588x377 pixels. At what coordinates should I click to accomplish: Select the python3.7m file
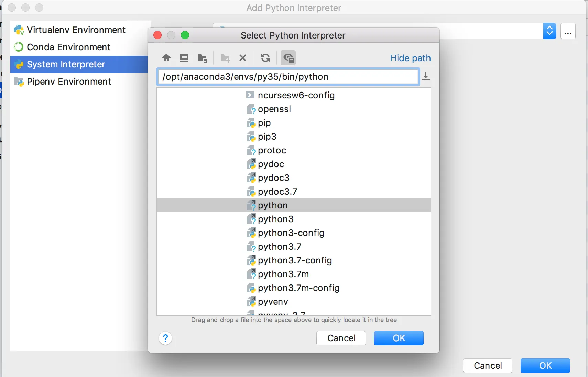[294, 274]
